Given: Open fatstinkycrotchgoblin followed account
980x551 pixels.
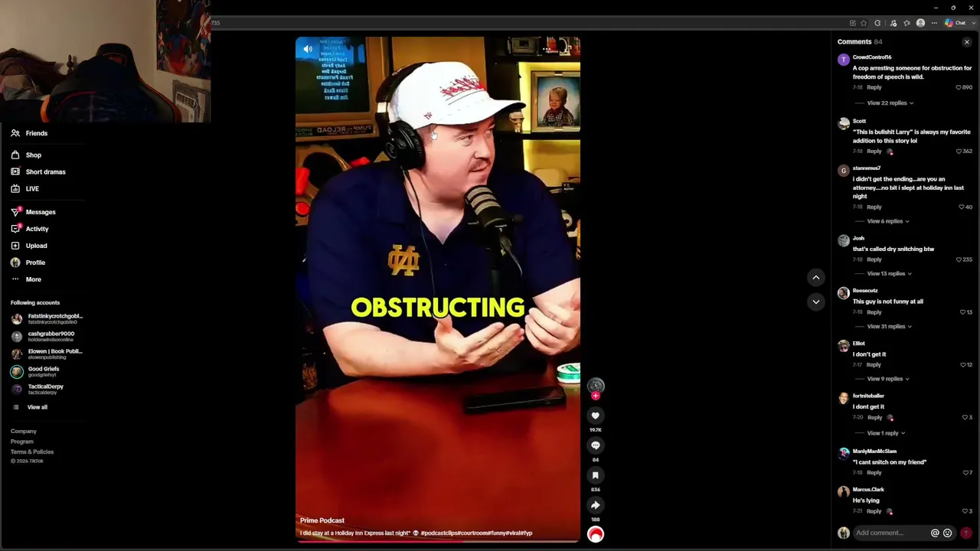Looking at the screenshot, I should 47,318.
